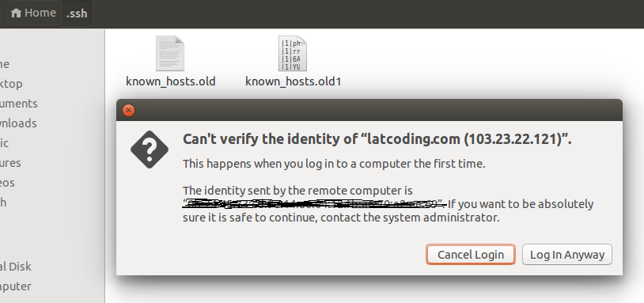The image size is (644, 303).
Task: Choose Log In Anyway
Action: point(567,255)
